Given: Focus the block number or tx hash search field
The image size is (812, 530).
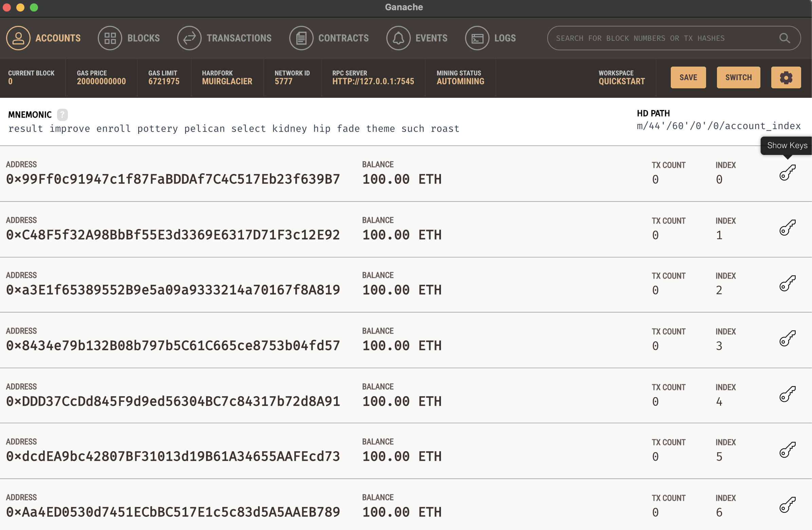Looking at the screenshot, I should pyautogui.click(x=674, y=38).
